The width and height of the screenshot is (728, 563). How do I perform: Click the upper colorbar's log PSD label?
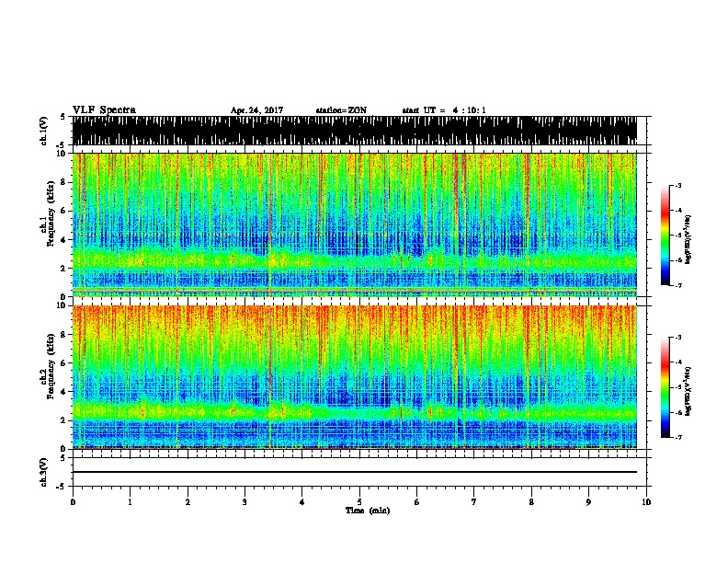[x=688, y=240]
